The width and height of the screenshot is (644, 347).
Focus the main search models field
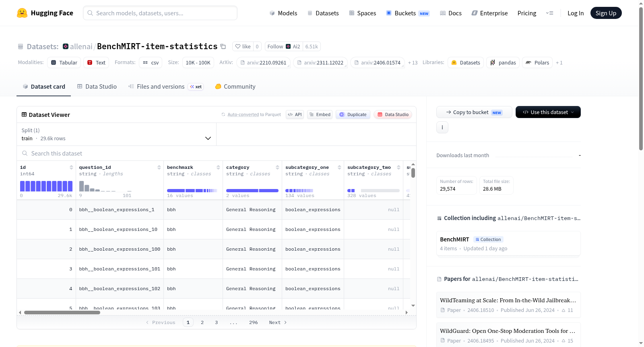160,13
